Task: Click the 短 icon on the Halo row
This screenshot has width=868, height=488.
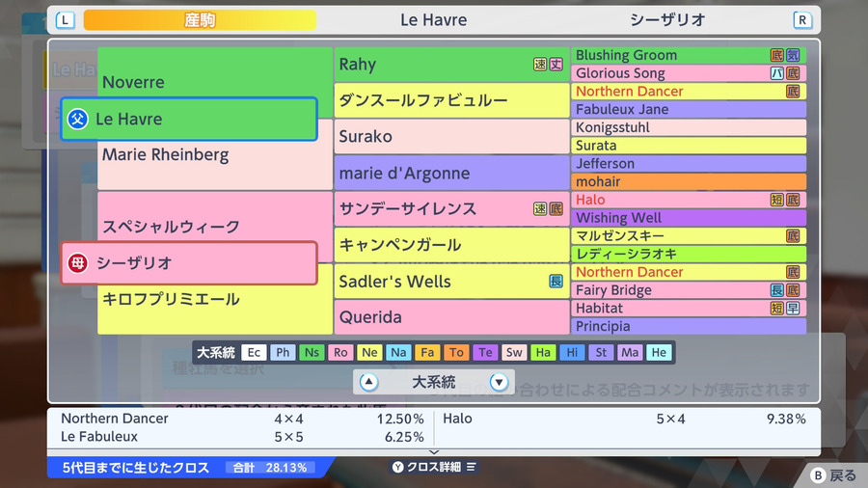Action: [777, 200]
